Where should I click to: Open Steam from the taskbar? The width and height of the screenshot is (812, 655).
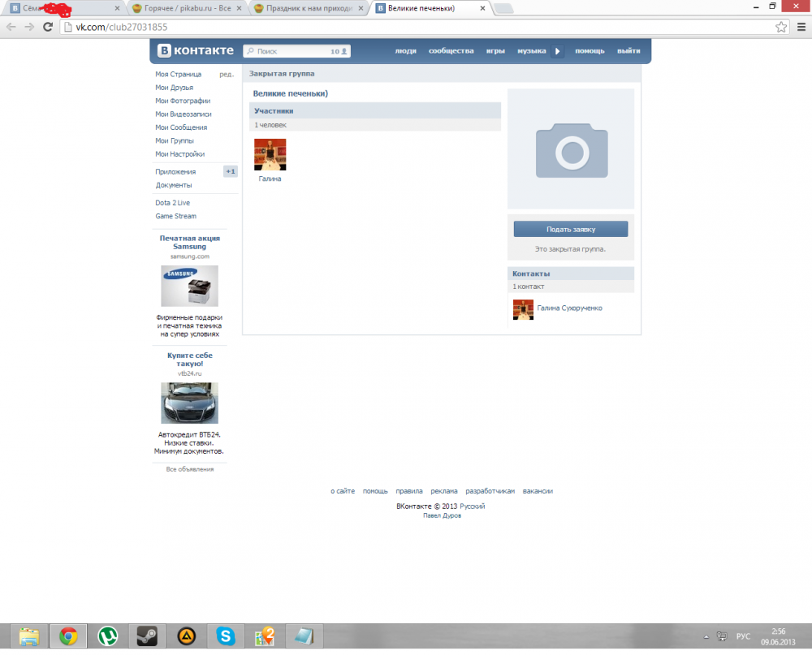tap(147, 636)
